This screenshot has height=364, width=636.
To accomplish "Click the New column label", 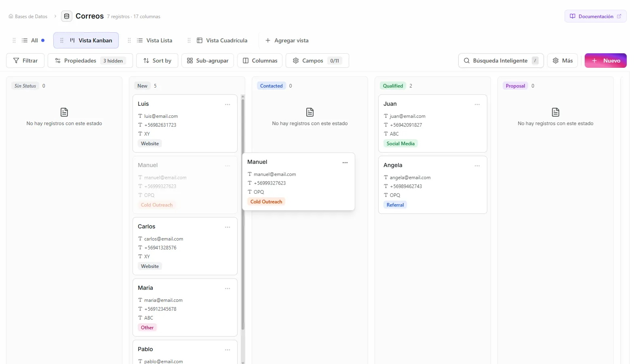I will [x=142, y=86].
